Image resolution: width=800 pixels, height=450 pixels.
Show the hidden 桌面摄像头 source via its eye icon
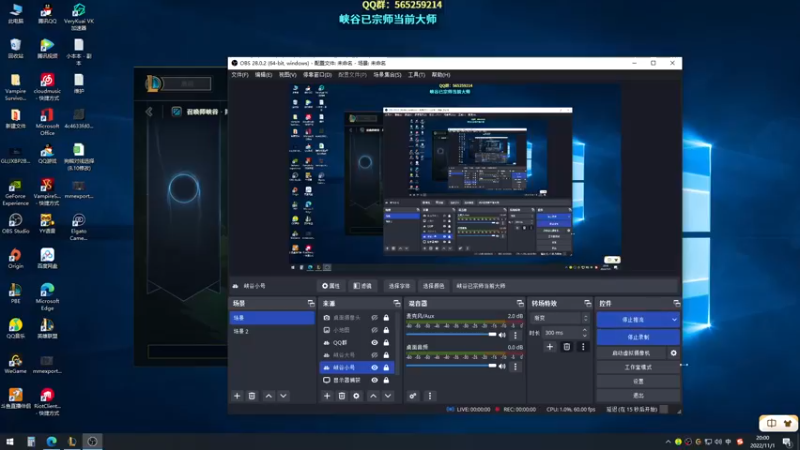(374, 318)
